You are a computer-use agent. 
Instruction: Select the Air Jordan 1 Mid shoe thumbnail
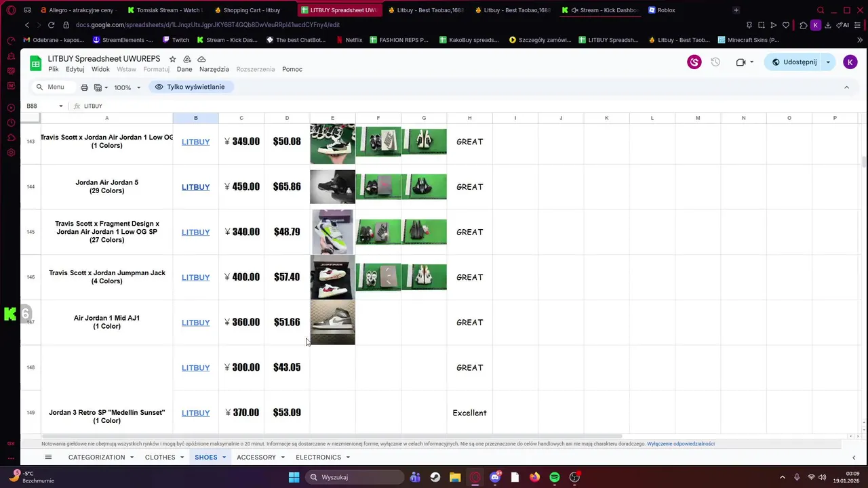pyautogui.click(x=332, y=323)
